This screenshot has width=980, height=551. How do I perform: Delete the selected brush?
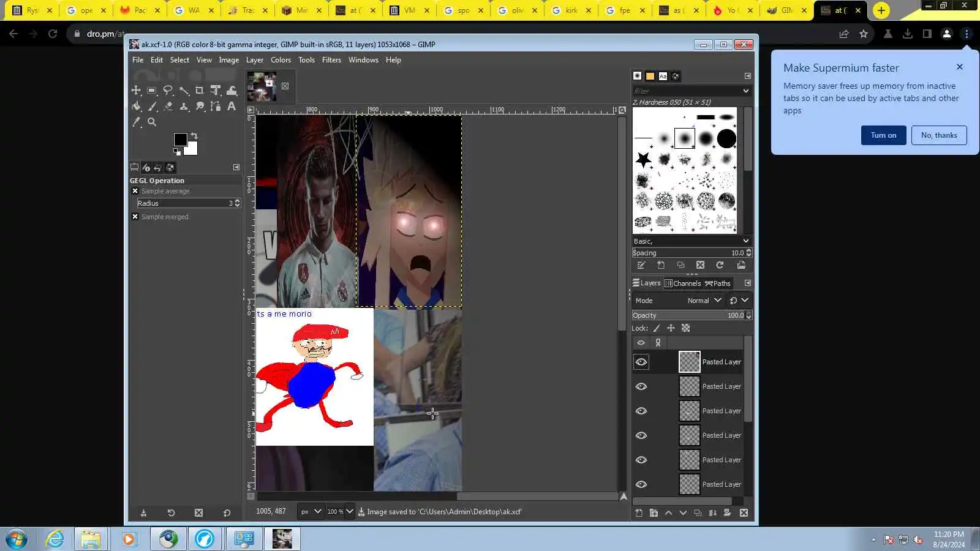click(x=700, y=265)
